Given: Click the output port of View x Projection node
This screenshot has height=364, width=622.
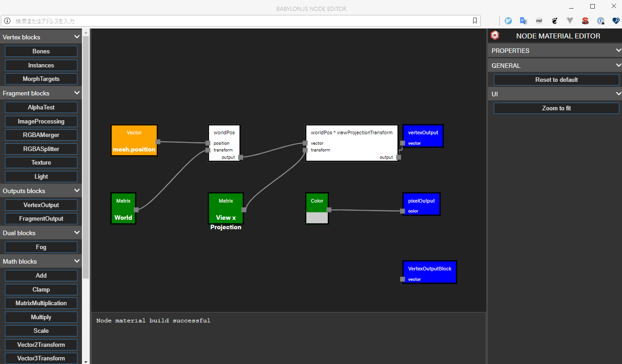Looking at the screenshot, I should pos(244,209).
